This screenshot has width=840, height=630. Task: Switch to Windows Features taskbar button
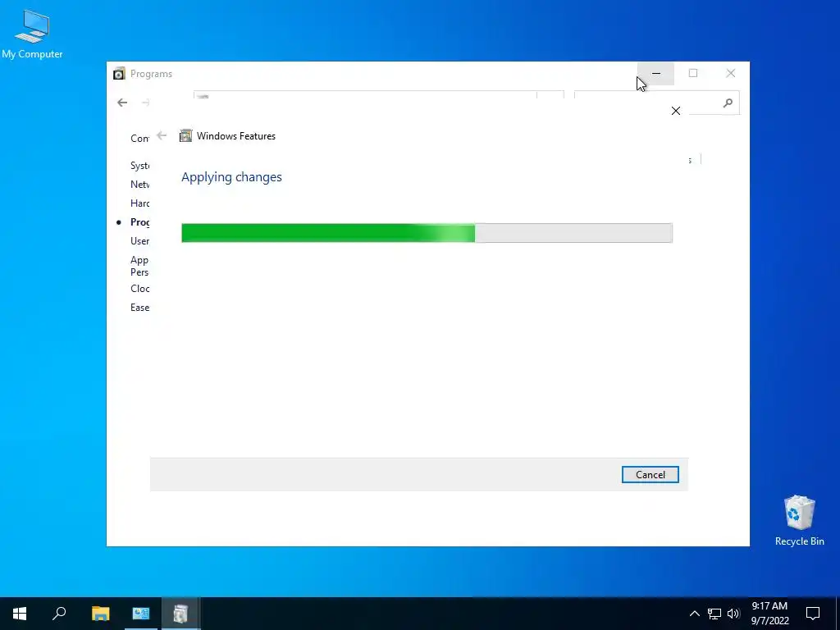point(180,614)
